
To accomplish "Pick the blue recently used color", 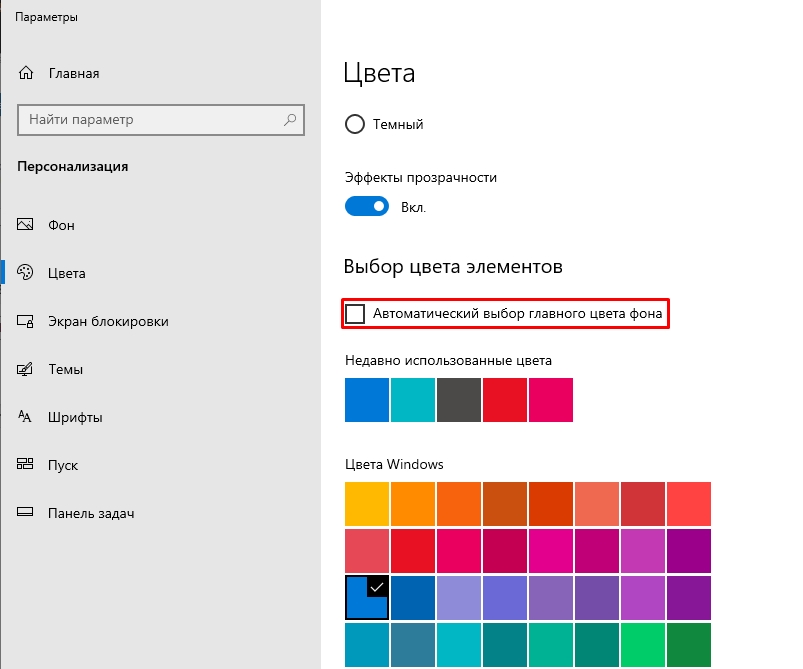I will coord(367,400).
